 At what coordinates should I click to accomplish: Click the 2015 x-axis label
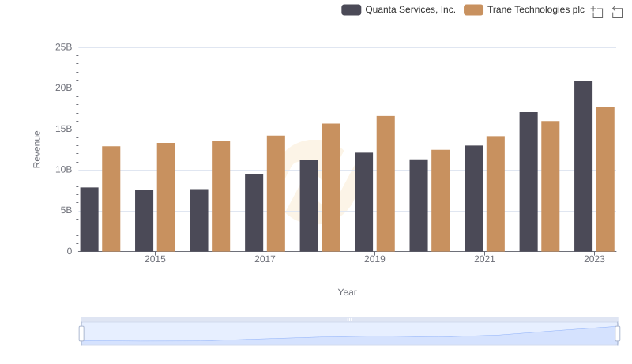155,259
